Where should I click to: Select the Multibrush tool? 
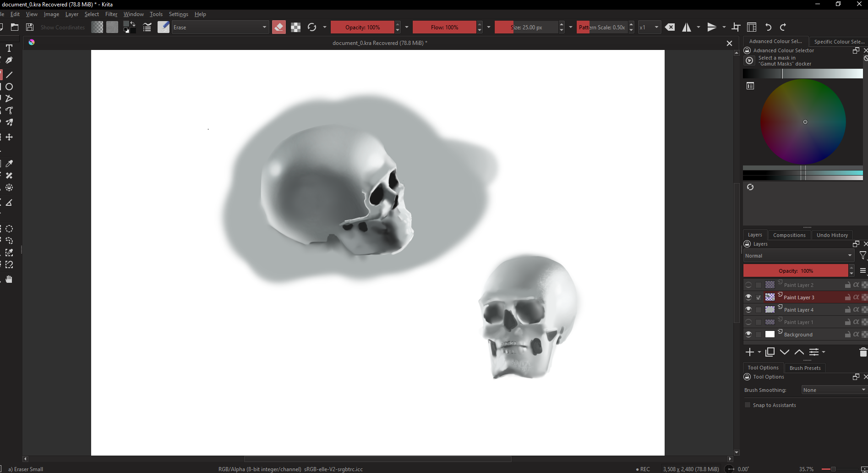pyautogui.click(x=9, y=122)
